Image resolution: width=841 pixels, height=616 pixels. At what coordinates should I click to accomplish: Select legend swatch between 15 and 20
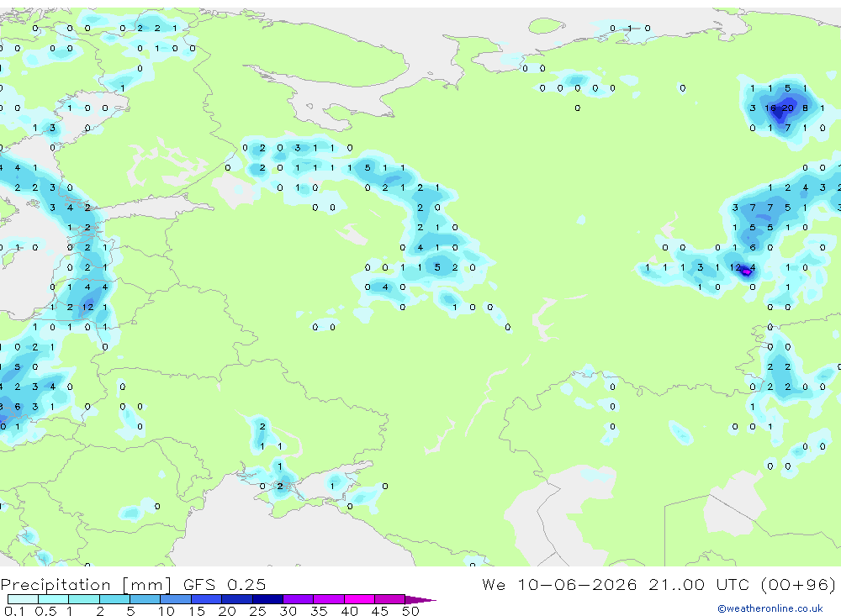pos(207,599)
